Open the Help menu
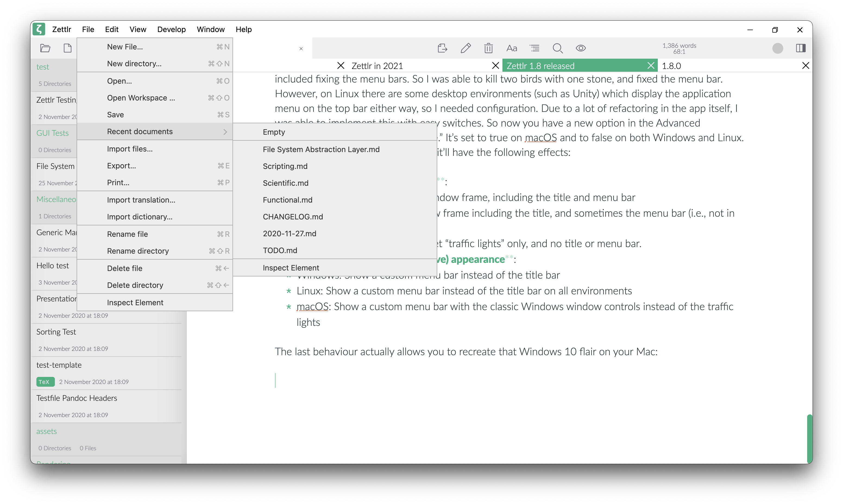Screen dimensions: 843x504 244,30
